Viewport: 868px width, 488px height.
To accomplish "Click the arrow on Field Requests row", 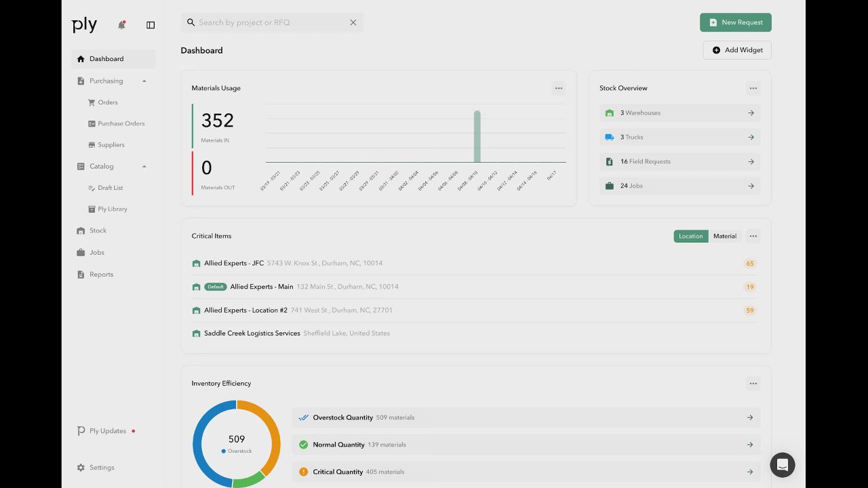I will point(751,162).
